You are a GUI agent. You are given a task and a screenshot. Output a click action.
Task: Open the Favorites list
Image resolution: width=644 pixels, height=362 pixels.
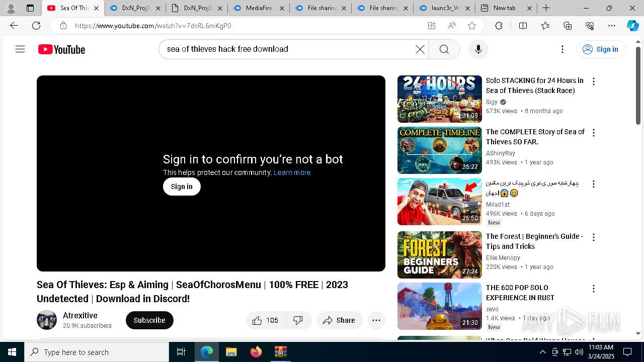coord(545,26)
